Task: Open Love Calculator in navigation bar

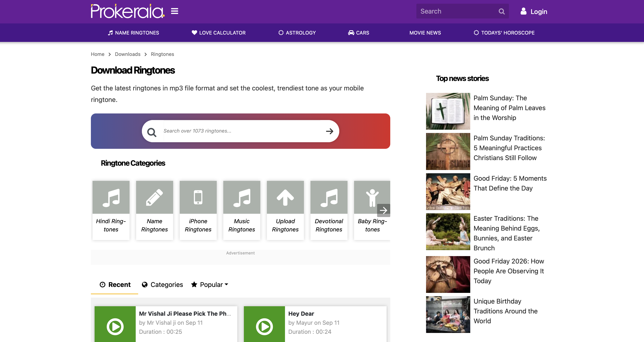Action: pyautogui.click(x=219, y=33)
